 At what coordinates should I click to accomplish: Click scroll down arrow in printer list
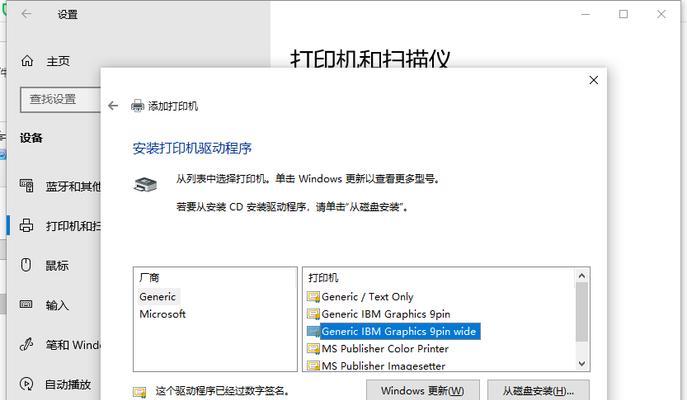(582, 364)
